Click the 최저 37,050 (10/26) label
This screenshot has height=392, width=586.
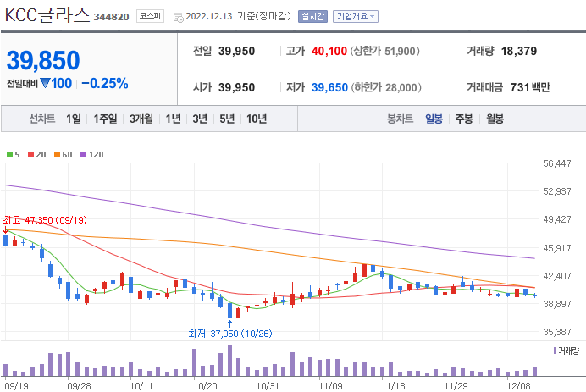[230, 334]
